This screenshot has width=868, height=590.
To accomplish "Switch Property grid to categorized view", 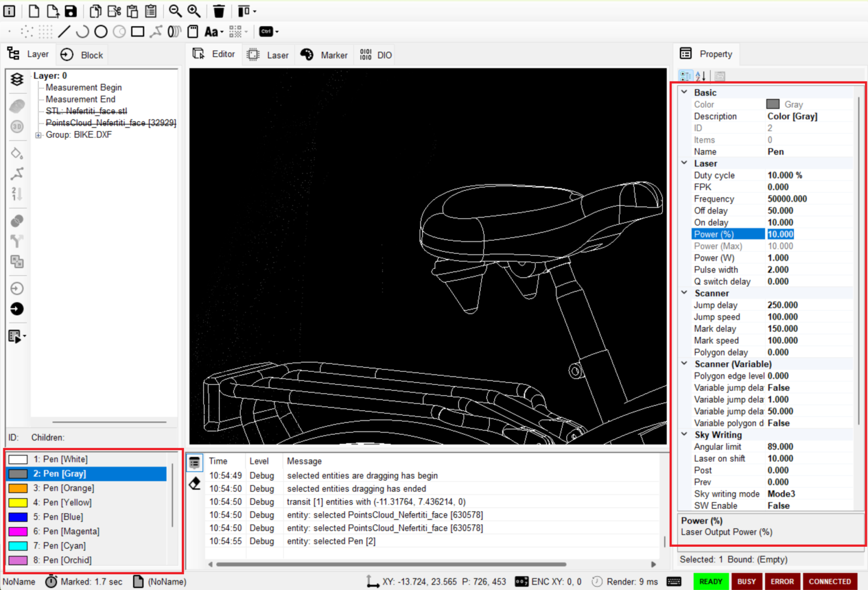I will click(685, 76).
